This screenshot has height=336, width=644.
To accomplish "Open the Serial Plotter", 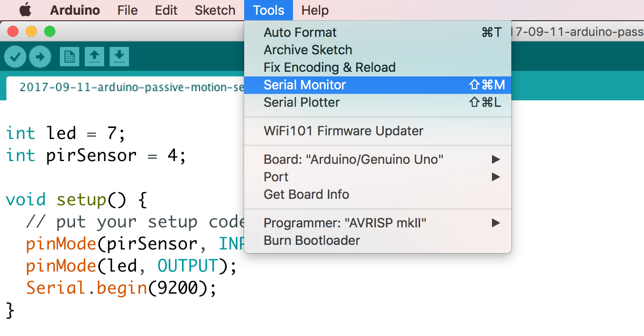I will (378, 102).
